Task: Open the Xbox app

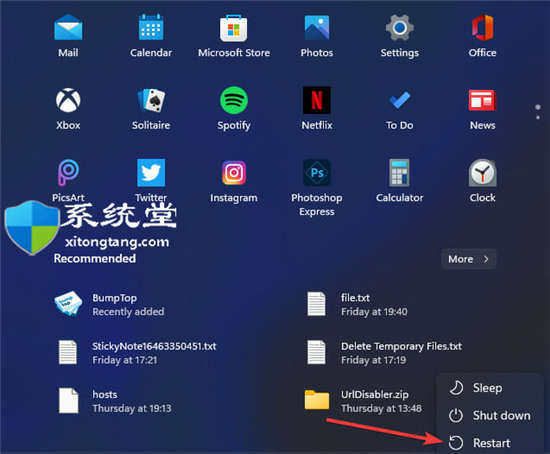Action: (68, 108)
